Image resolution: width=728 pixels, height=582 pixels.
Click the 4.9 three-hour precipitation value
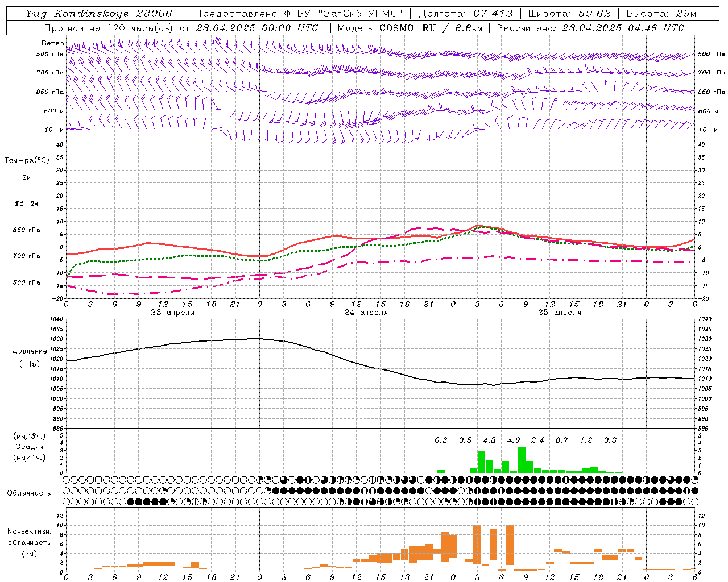pos(514,440)
